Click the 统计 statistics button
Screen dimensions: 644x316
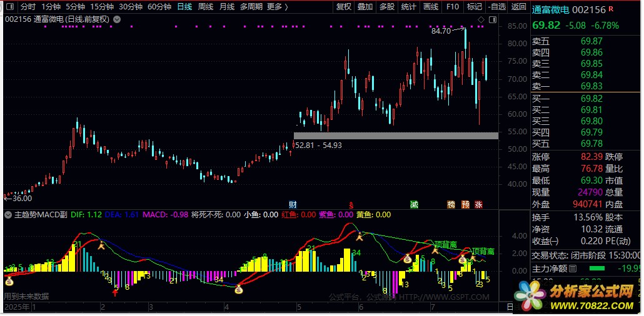click(408, 7)
